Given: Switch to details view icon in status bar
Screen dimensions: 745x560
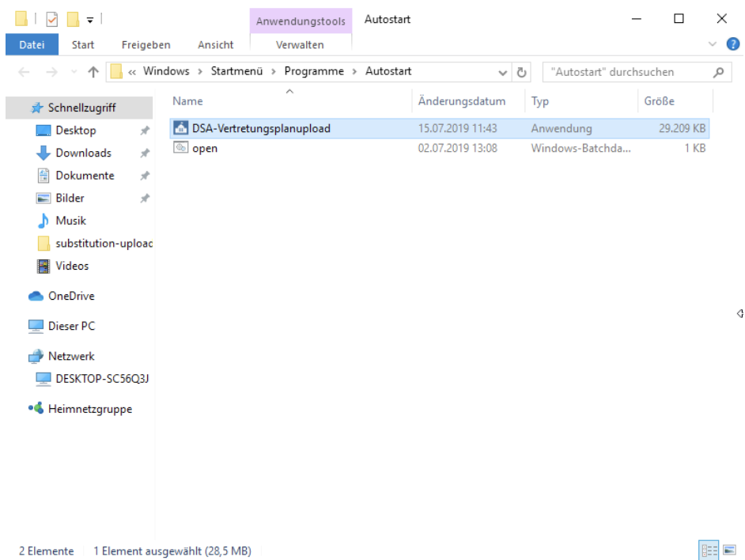Looking at the screenshot, I should point(708,551).
